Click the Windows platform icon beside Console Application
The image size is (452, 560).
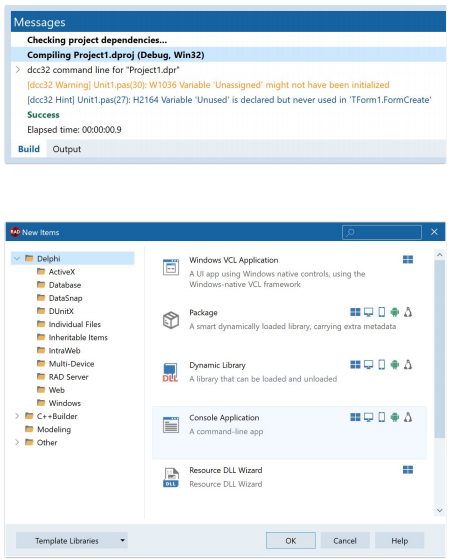click(x=355, y=417)
